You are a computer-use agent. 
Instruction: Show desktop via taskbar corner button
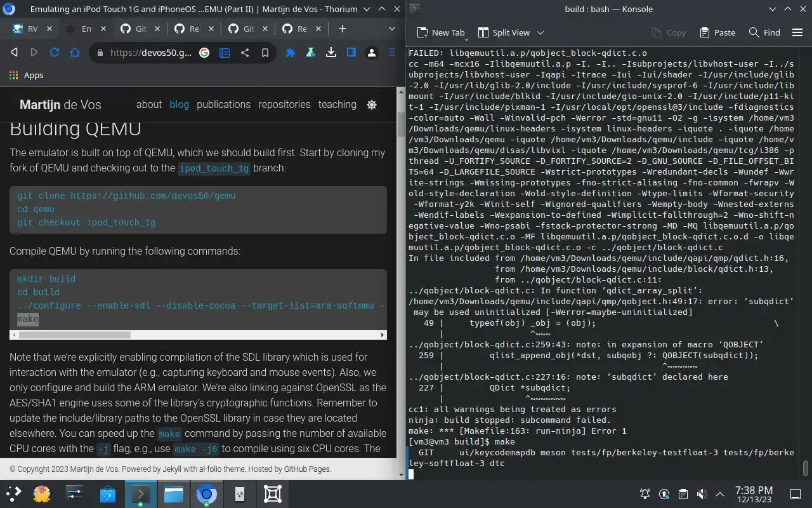795,493
